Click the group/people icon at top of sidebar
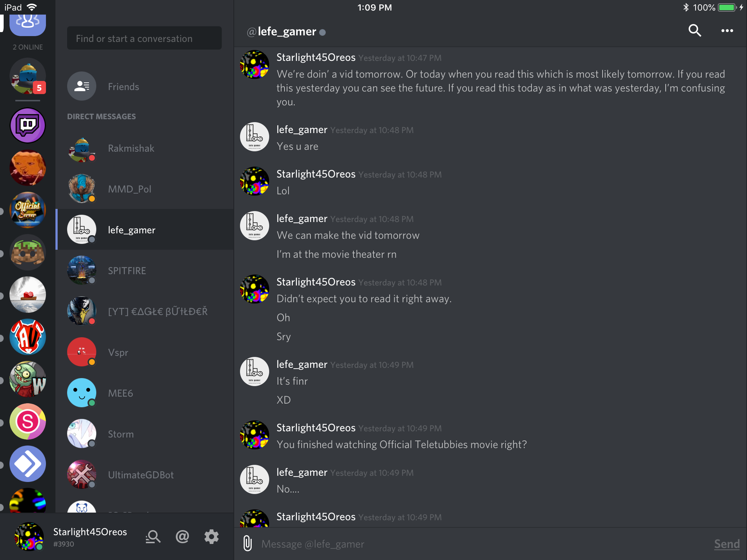 coord(27,24)
